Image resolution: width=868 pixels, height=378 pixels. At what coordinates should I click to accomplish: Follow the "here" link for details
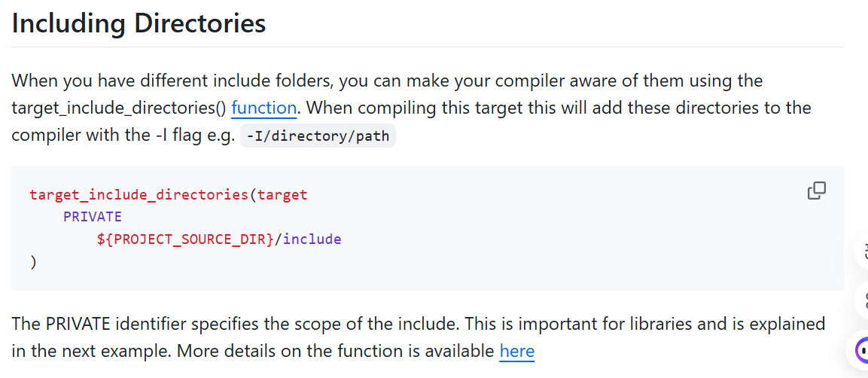click(x=516, y=351)
